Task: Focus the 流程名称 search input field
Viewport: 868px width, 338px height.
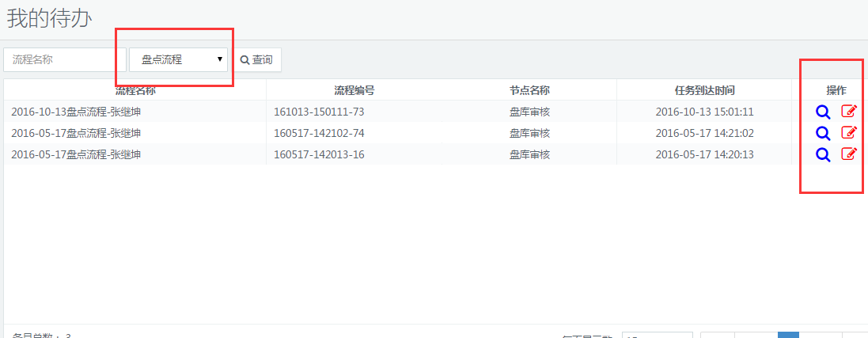Action: point(65,60)
